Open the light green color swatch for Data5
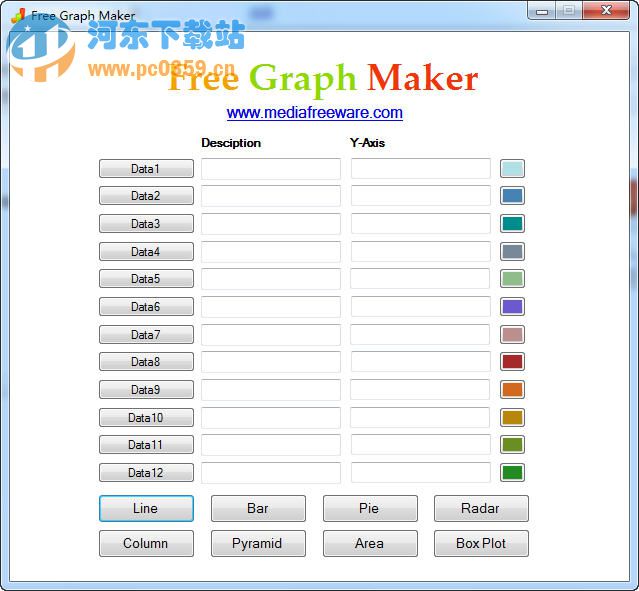 tap(512, 279)
